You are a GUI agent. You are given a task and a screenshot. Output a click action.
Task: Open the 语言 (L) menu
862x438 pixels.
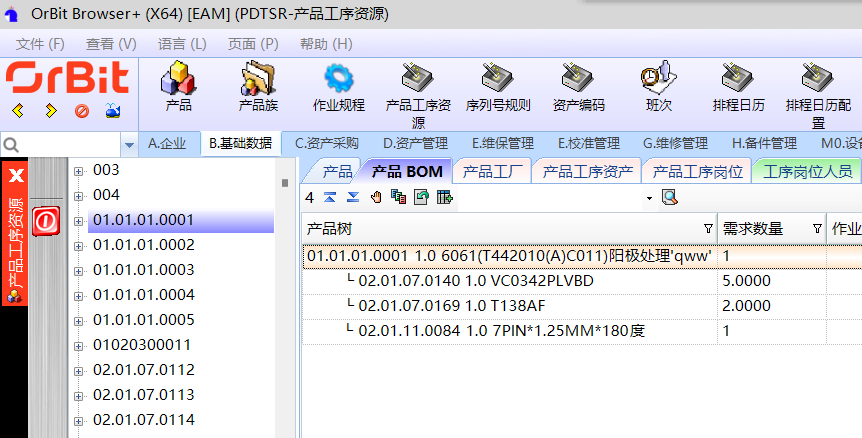(x=182, y=44)
